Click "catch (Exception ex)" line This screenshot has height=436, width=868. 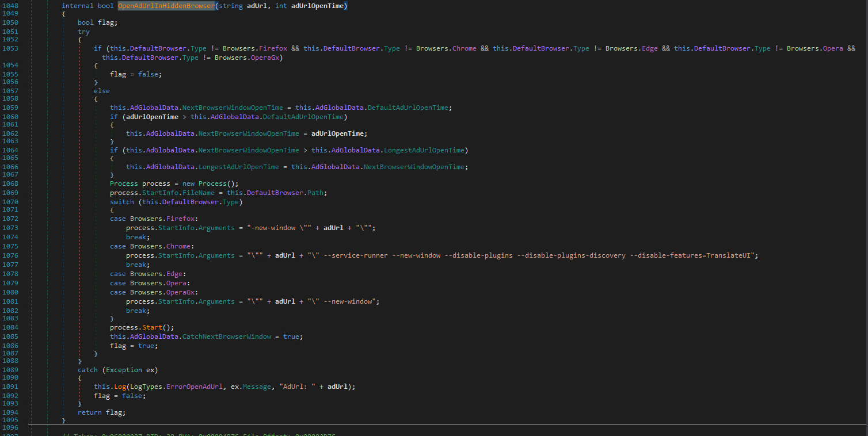coord(118,370)
